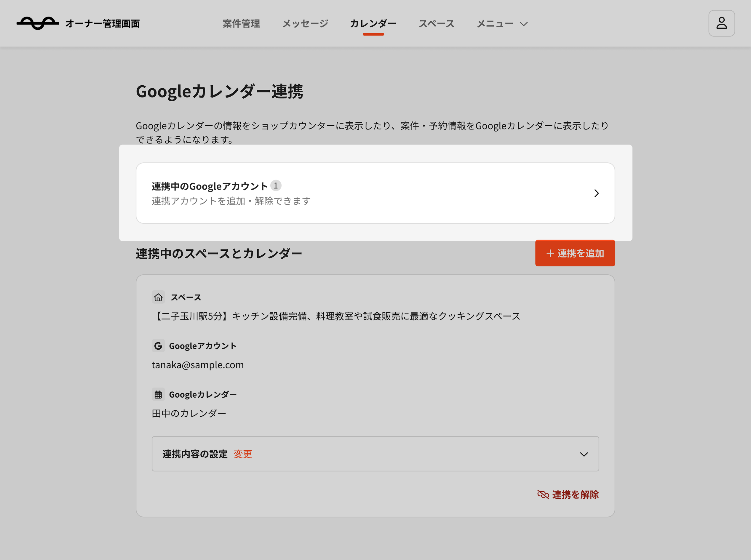Viewport: 751px width, 560px height.
Task: Select the スペース navigation item
Action: pyautogui.click(x=436, y=23)
